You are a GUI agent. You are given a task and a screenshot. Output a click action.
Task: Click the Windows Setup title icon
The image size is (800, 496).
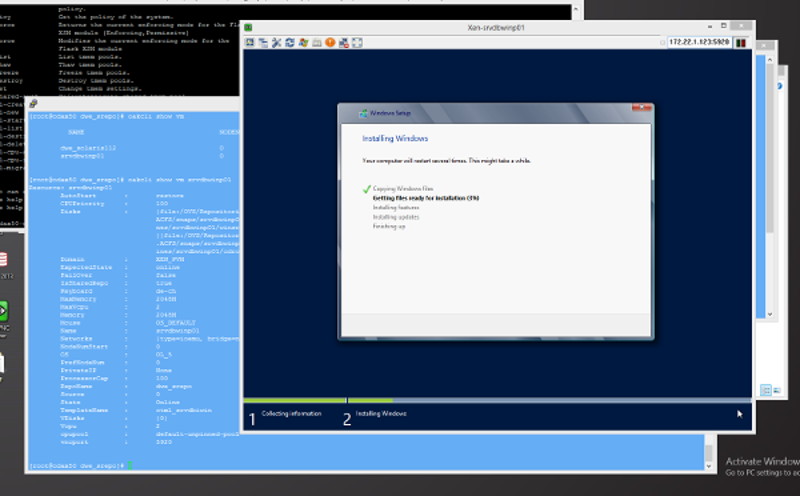[363, 113]
